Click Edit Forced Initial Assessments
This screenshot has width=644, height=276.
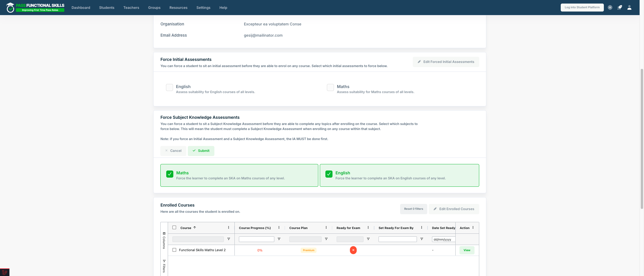pos(446,62)
